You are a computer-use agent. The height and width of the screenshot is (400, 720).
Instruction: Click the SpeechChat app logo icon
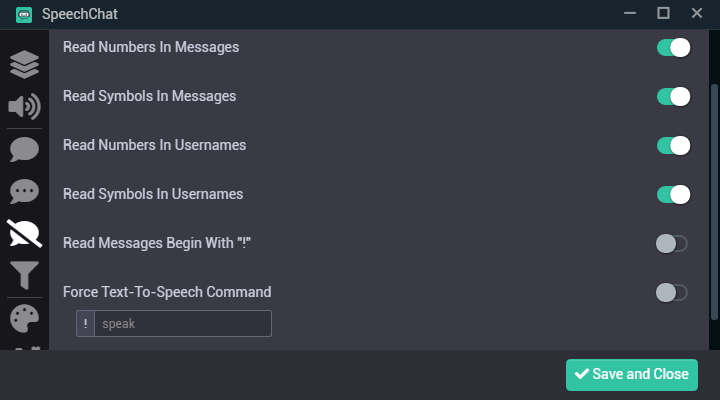point(24,15)
